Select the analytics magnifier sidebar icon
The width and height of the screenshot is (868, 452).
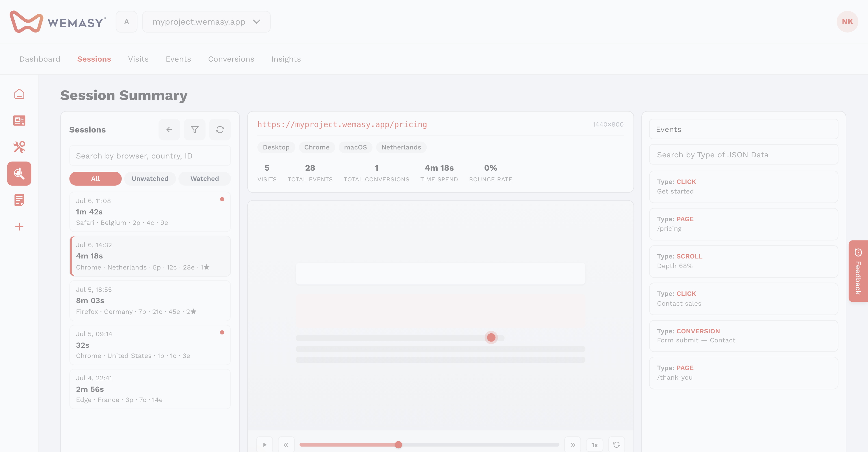[19, 173]
